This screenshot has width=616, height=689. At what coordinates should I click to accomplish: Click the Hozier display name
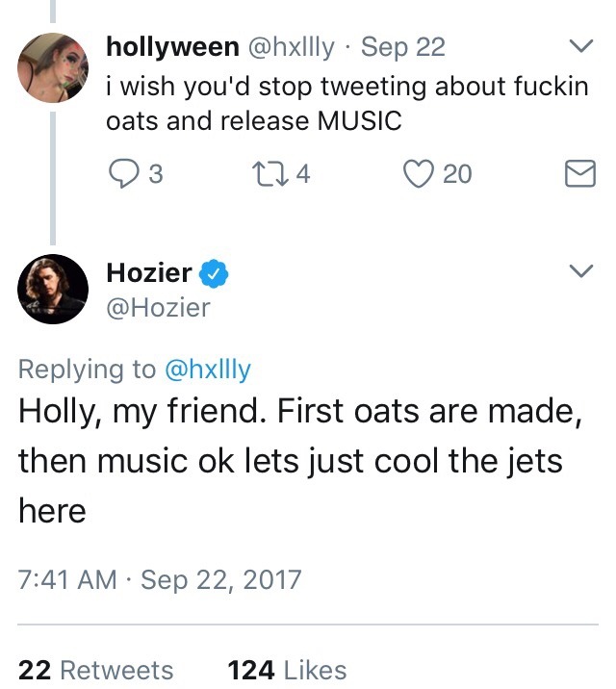[149, 273]
